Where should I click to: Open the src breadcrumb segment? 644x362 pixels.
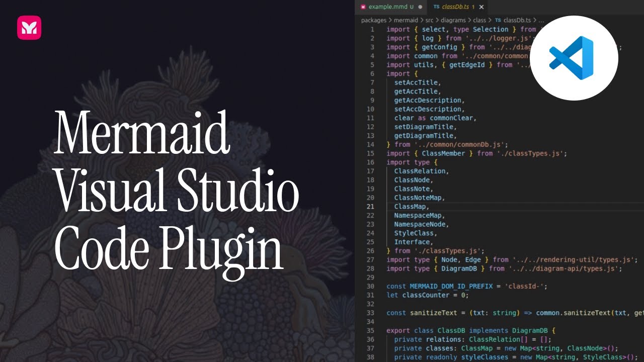coord(430,21)
